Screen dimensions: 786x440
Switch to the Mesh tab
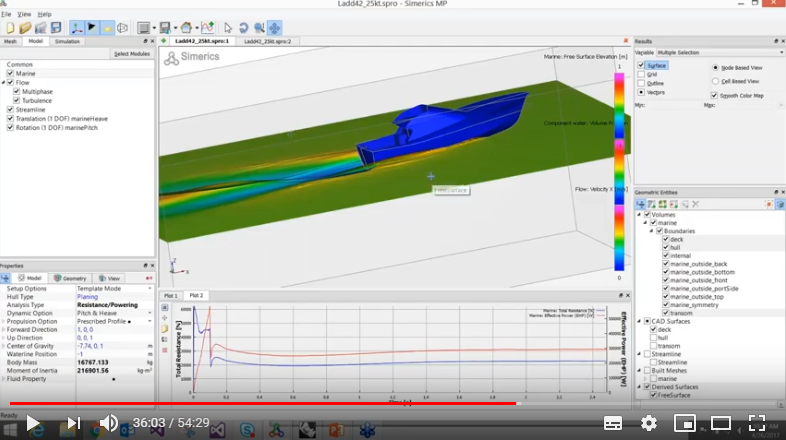[11, 42]
